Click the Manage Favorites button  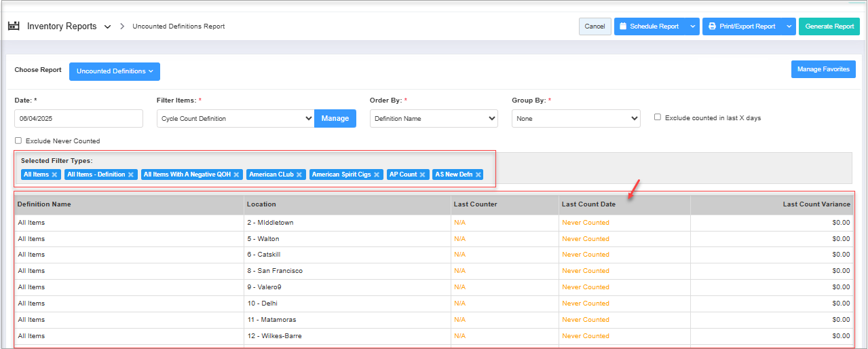[823, 69]
